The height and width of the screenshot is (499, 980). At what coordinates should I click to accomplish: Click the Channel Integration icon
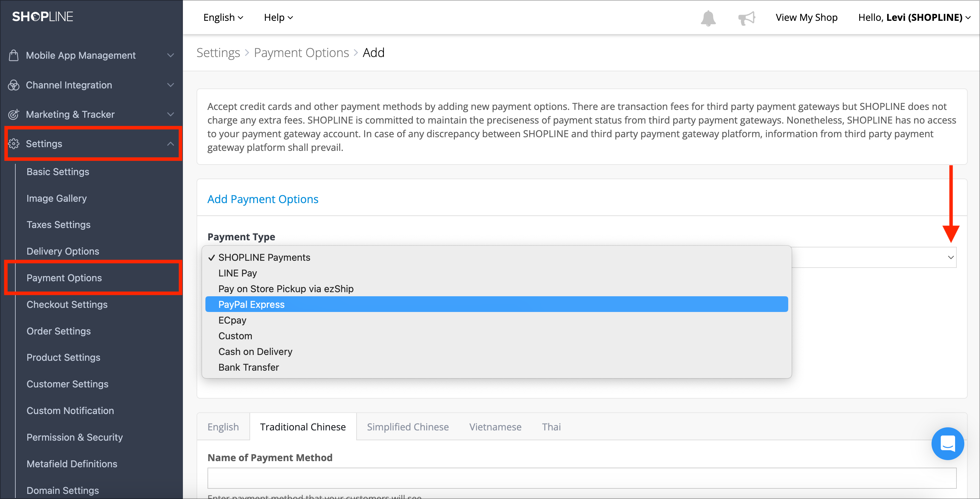pos(14,85)
